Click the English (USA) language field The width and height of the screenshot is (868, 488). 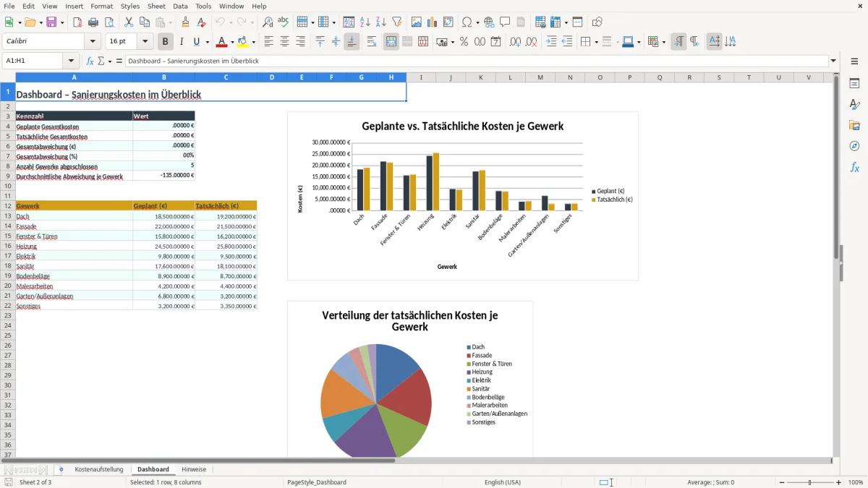pyautogui.click(x=503, y=482)
